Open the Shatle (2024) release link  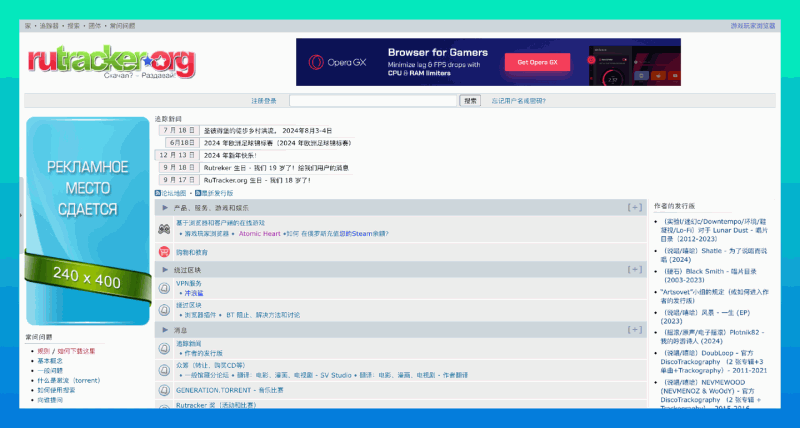713,255
